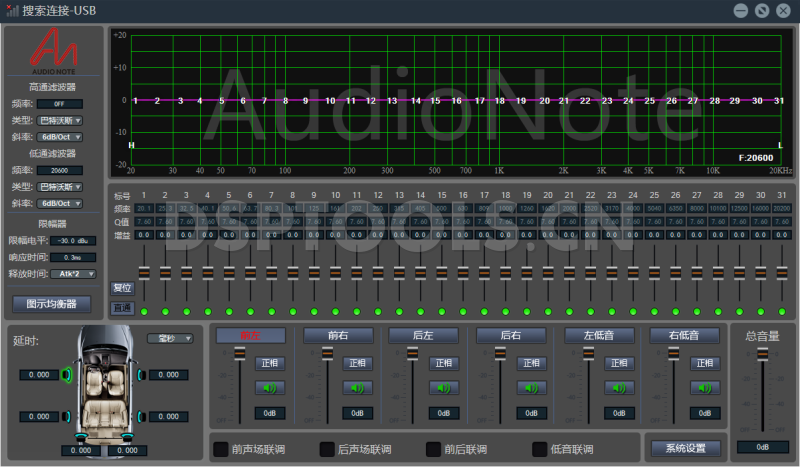The image size is (800, 467).
Task: Toggle 前左 channel 正相 phase button
Action: 270,363
